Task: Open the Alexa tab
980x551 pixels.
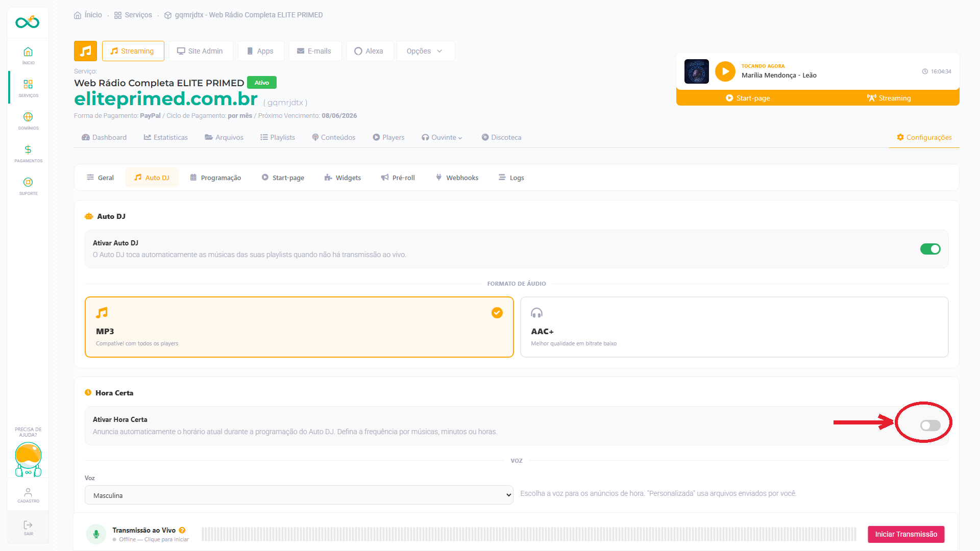Action: point(370,51)
